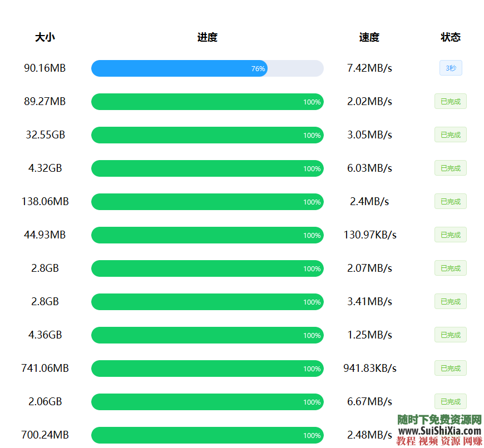Click the 已完成 button for the 89.27MB download
This screenshot has width=484, height=448.
click(450, 101)
